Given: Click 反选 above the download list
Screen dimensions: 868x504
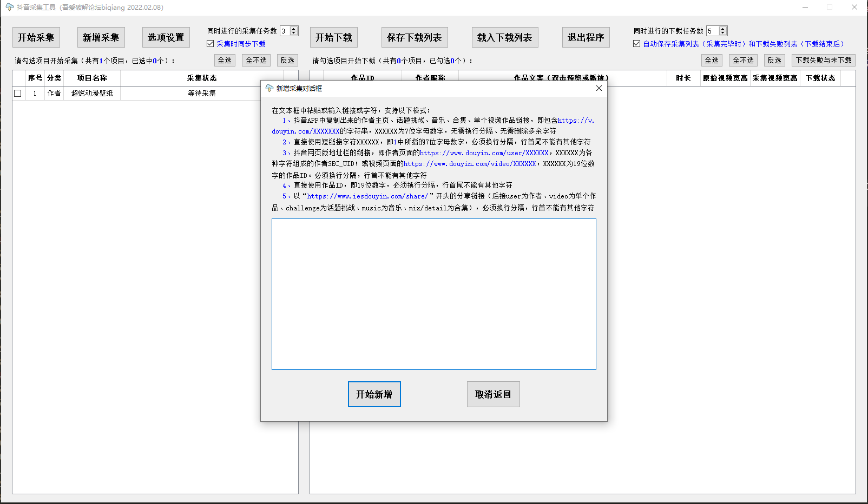Looking at the screenshot, I should 774,60.
